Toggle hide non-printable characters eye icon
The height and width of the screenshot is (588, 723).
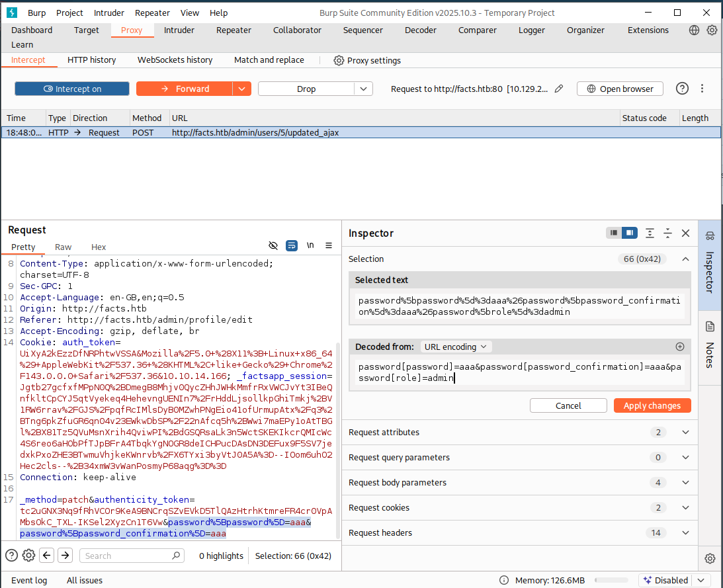click(x=273, y=246)
